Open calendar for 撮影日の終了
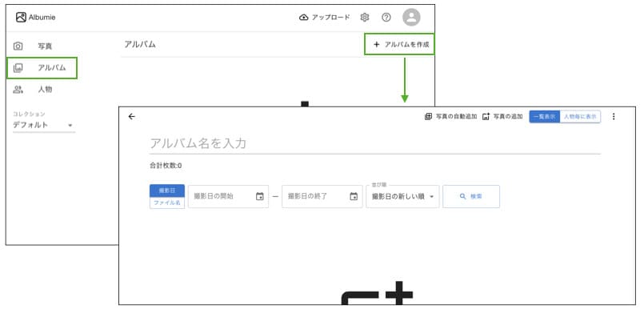Screen dimensions: 644x313 pyautogui.click(x=354, y=196)
